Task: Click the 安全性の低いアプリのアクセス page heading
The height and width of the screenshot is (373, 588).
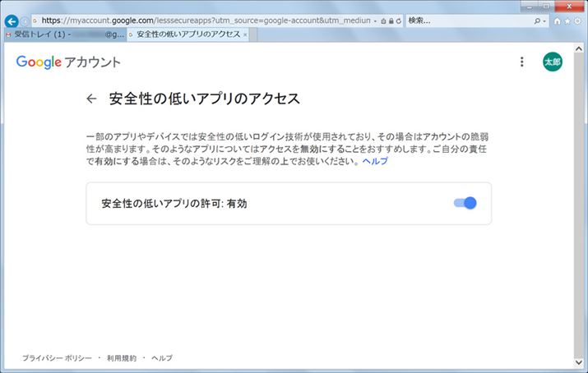Action: pyautogui.click(x=205, y=99)
